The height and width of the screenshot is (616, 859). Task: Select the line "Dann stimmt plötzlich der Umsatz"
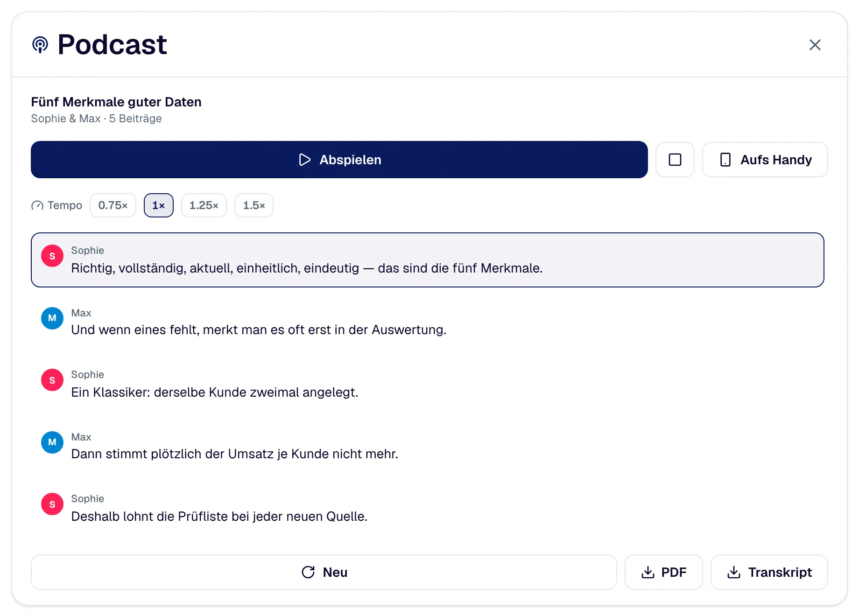428,446
